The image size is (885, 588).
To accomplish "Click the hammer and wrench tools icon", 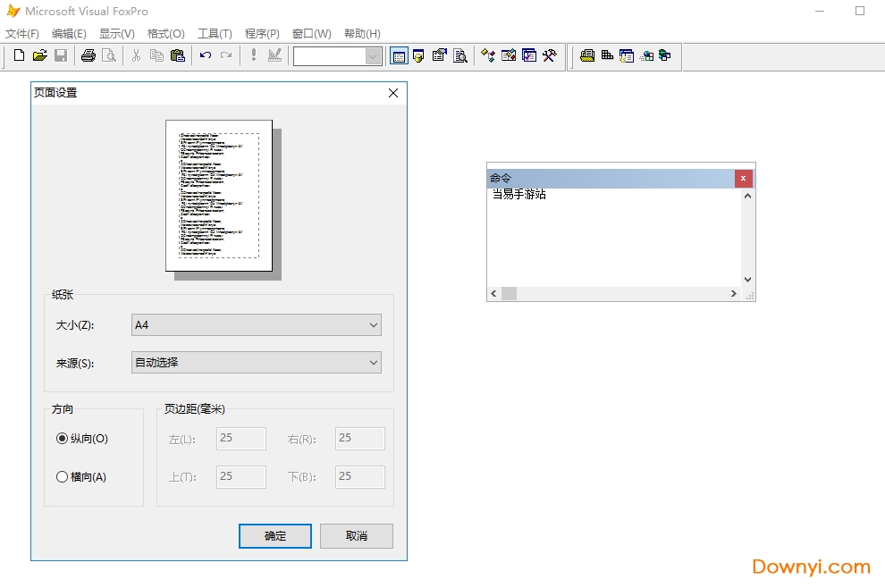I will 550,56.
